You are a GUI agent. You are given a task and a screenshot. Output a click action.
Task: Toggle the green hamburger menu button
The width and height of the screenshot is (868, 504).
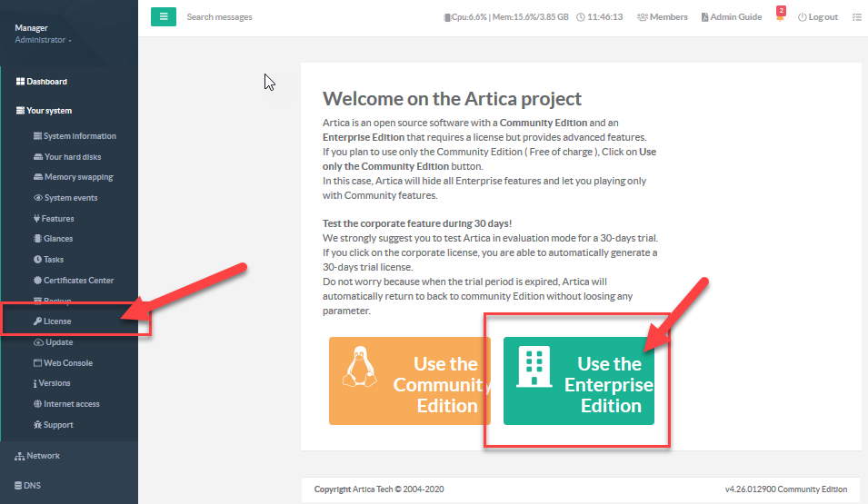pyautogui.click(x=164, y=16)
